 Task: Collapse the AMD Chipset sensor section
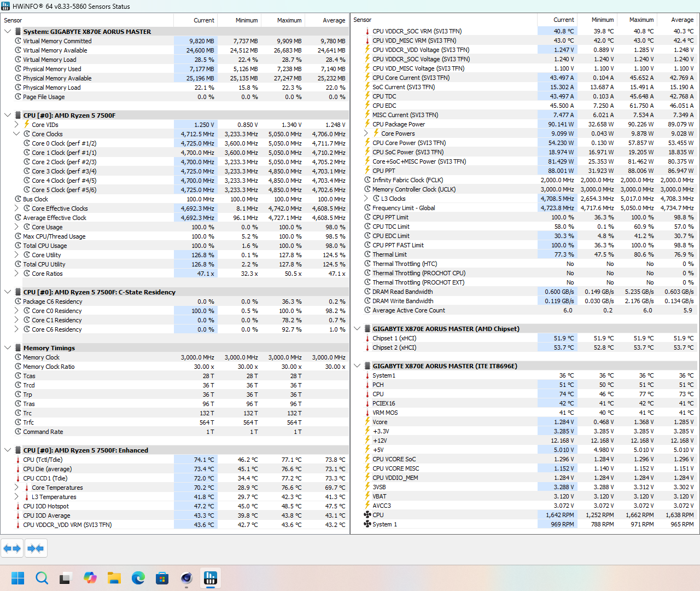click(357, 329)
